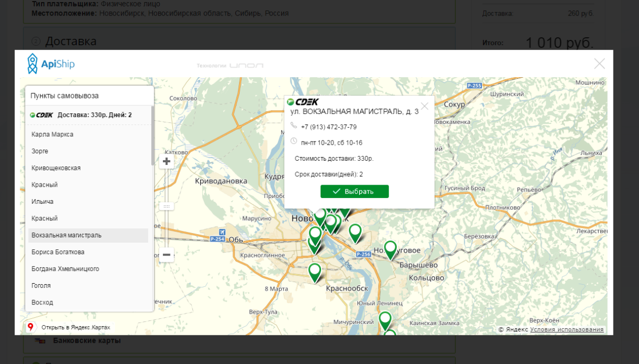Select Богдана Хмельницкого pickup point
Image resolution: width=639 pixels, height=364 pixels.
coord(65,269)
